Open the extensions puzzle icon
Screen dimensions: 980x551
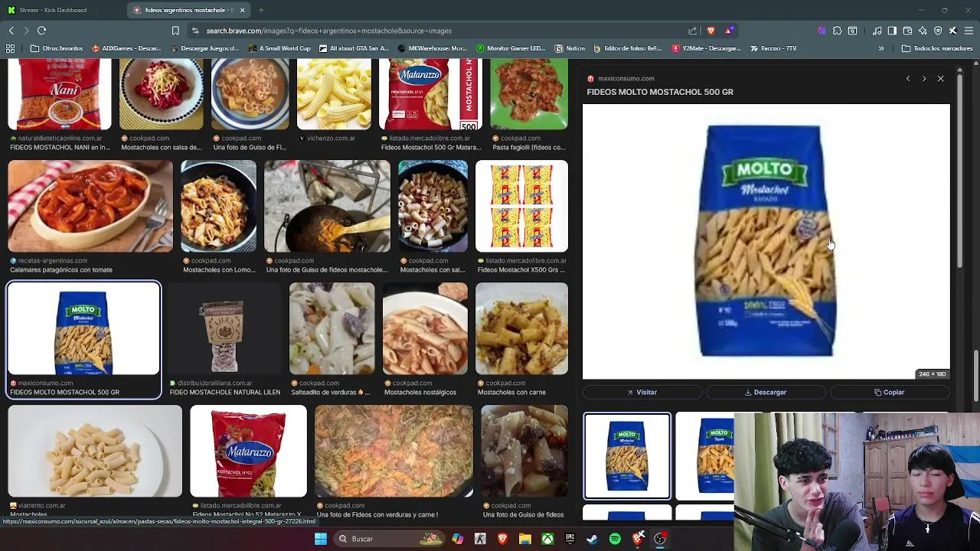click(837, 31)
